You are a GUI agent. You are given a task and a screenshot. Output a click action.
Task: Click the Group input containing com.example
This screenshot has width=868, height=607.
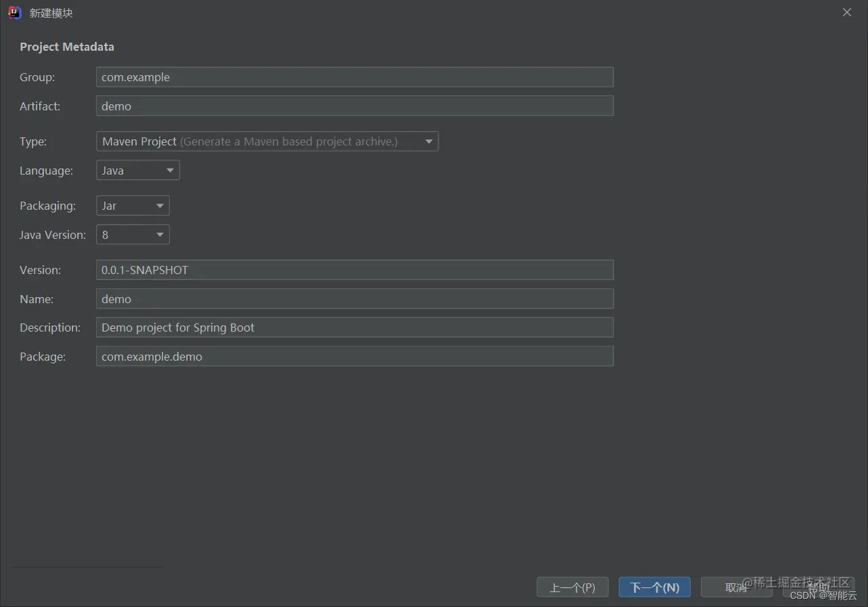355,77
